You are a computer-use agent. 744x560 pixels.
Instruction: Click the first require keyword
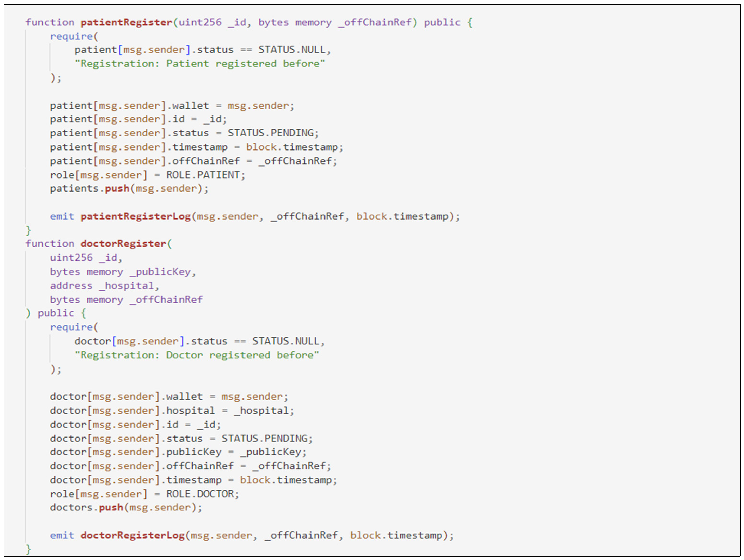tap(71, 36)
